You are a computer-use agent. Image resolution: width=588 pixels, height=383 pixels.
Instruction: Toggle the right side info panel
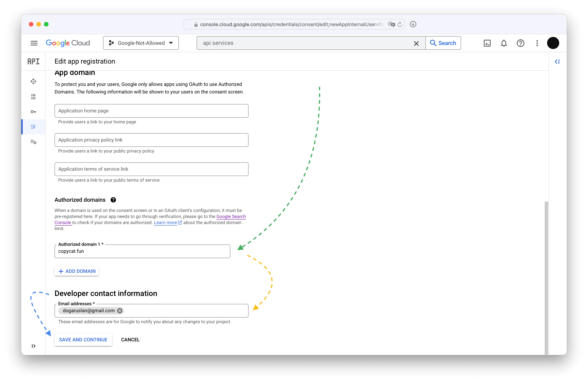click(x=557, y=62)
